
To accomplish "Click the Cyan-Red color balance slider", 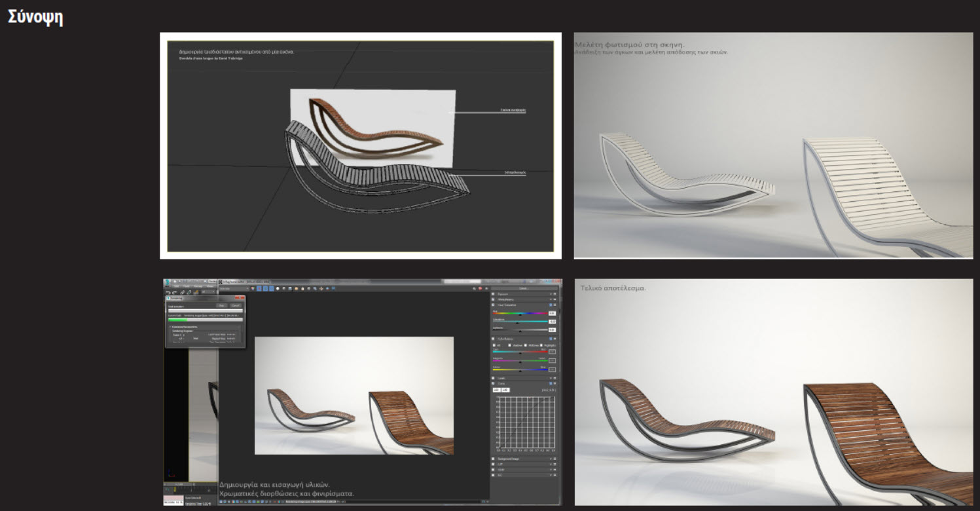I will pyautogui.click(x=520, y=352).
